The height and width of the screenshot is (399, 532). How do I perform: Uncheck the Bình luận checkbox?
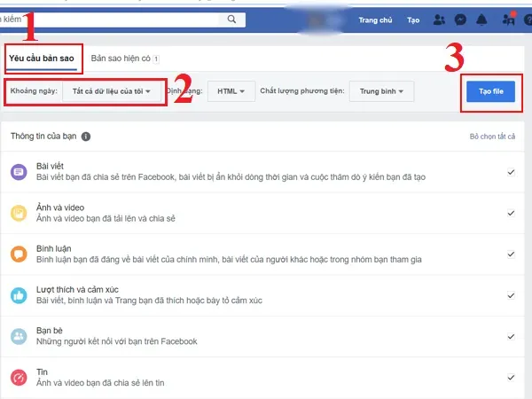(511, 254)
